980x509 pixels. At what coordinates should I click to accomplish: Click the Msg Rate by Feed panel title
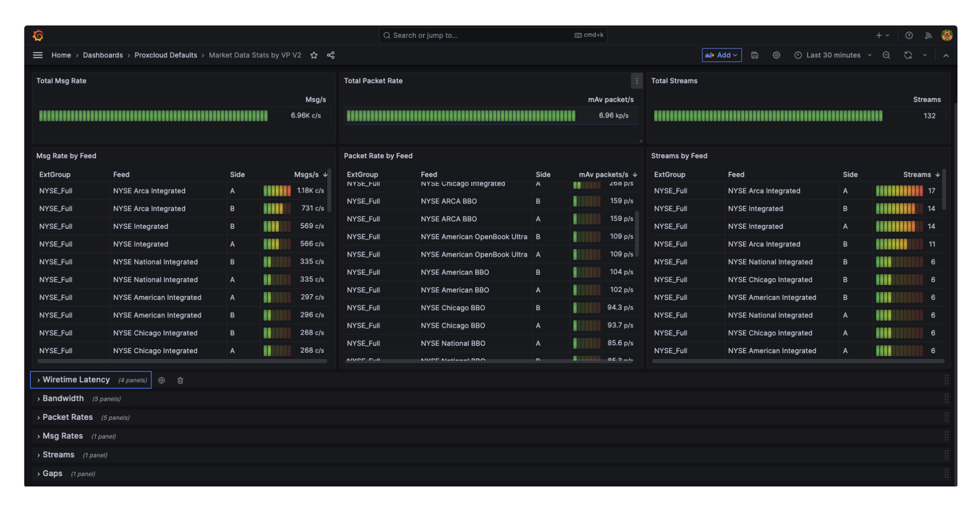(66, 156)
